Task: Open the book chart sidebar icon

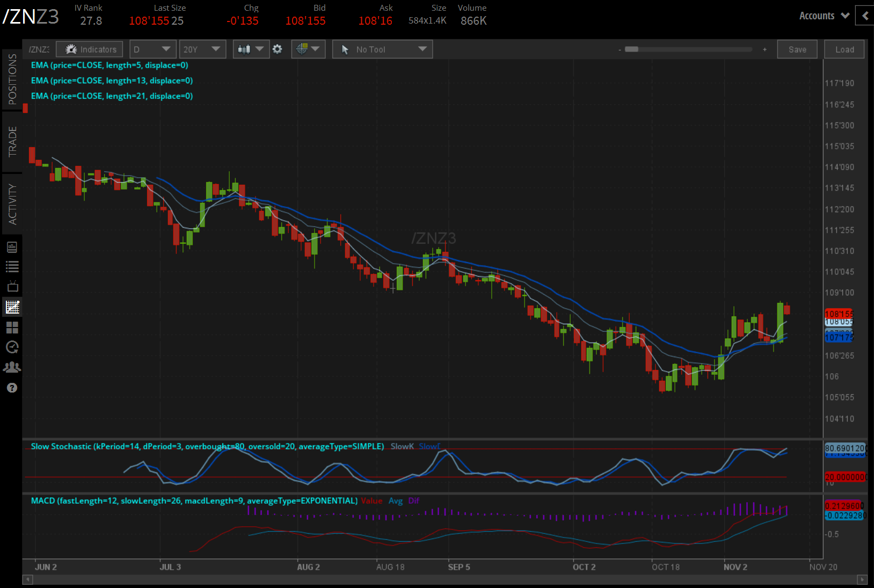Action: (12, 247)
